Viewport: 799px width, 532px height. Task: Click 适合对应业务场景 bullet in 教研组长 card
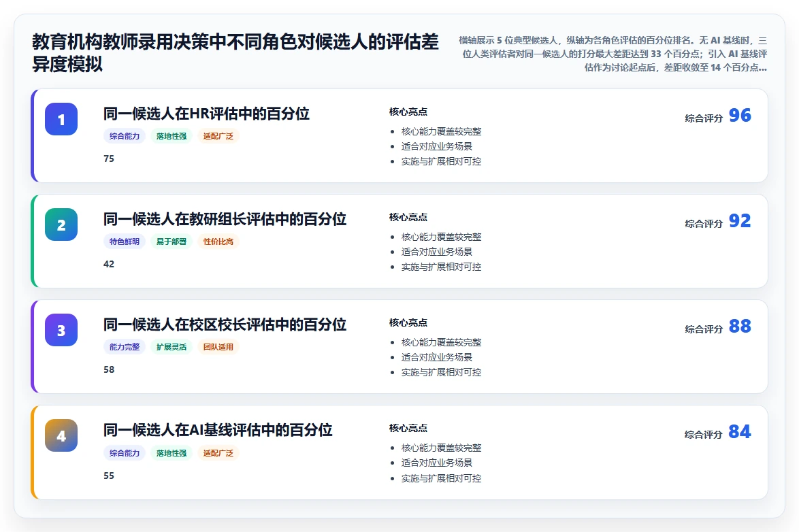coord(437,252)
